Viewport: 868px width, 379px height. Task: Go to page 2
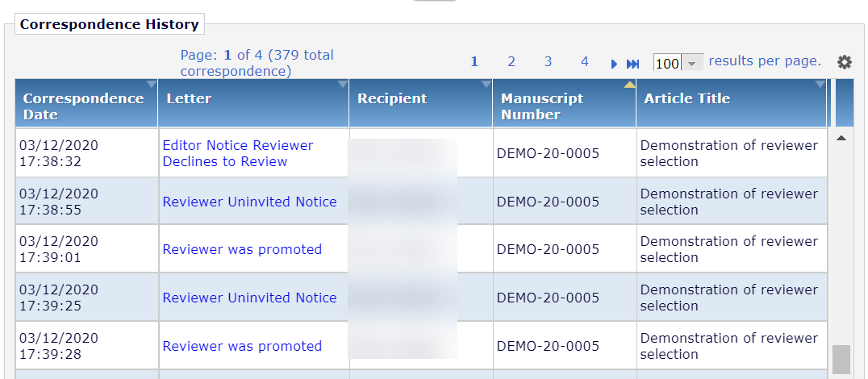click(x=511, y=62)
